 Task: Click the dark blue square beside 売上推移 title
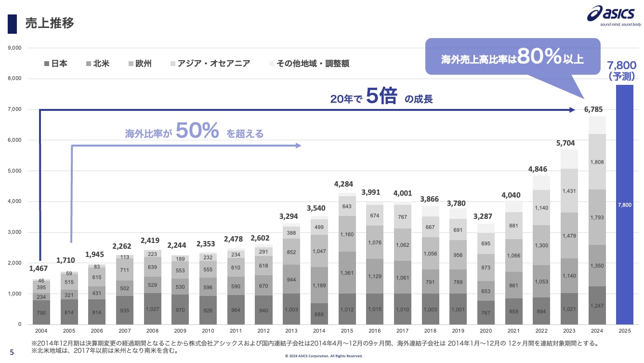13,23
